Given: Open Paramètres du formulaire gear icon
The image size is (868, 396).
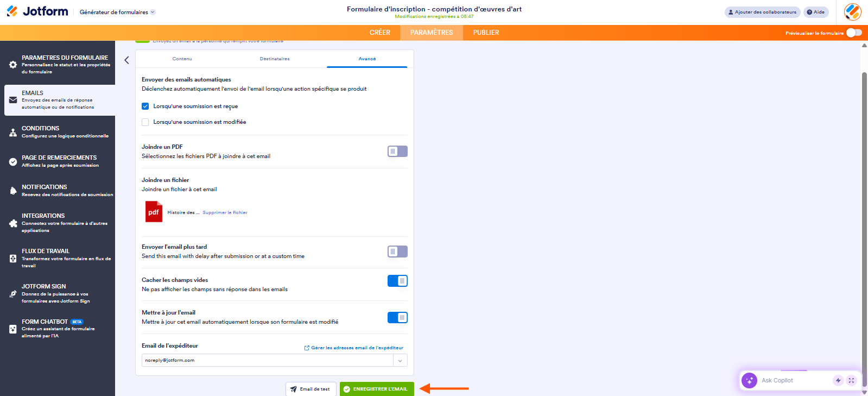Looking at the screenshot, I should click(13, 65).
